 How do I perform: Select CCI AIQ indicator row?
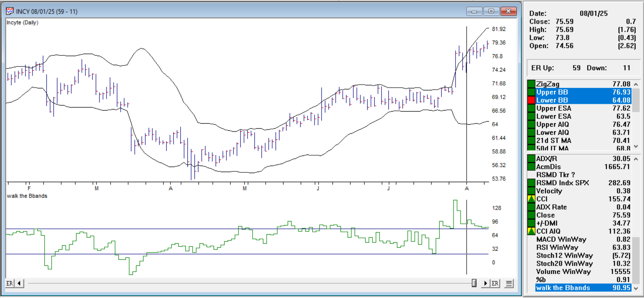point(583,231)
